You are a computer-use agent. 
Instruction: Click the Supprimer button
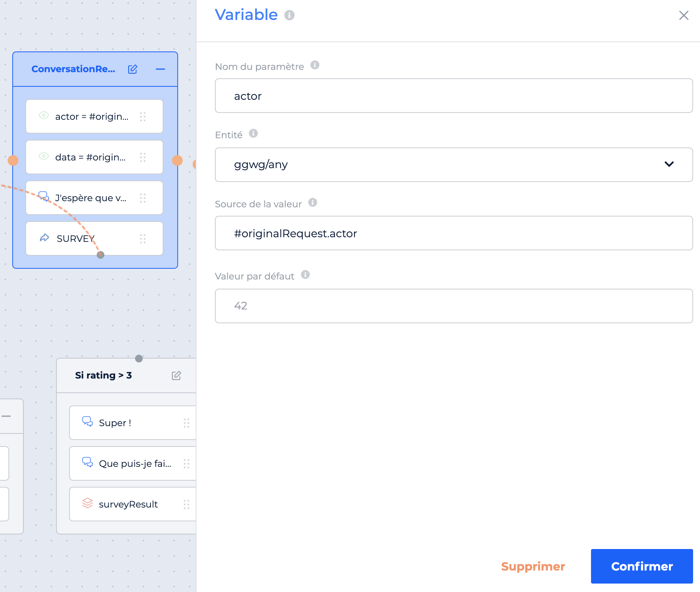(x=533, y=566)
